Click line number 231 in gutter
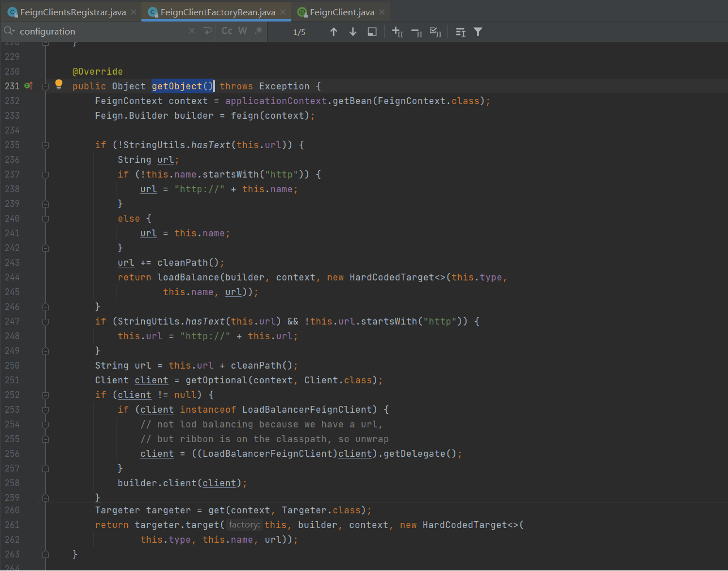This screenshot has width=728, height=571. point(12,86)
